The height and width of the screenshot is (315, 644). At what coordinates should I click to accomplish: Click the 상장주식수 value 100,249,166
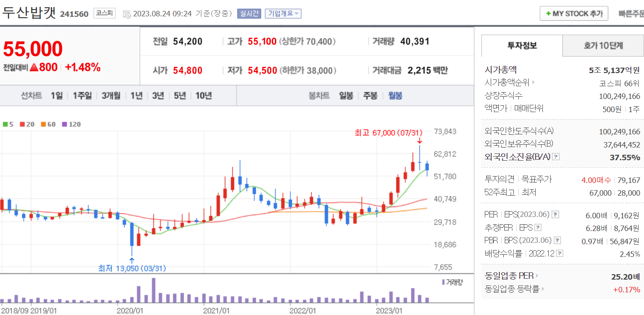tap(620, 96)
